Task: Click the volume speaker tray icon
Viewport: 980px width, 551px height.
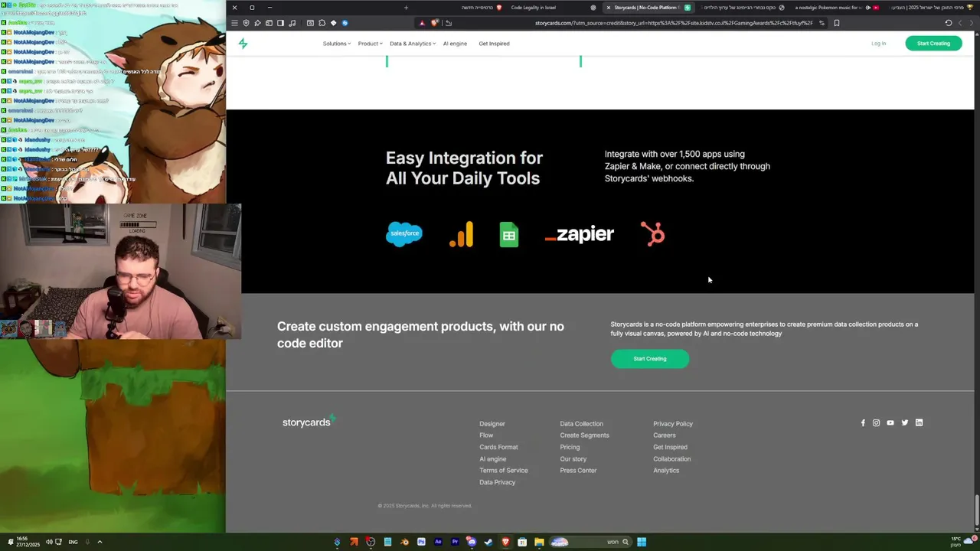Action: coord(49,542)
